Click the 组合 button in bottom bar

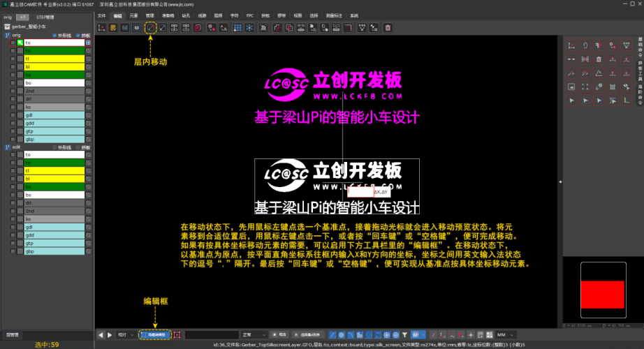point(279,335)
